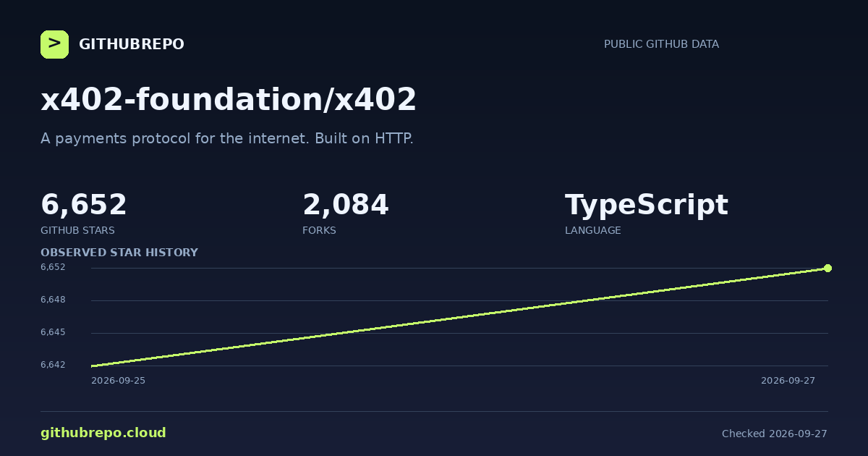The height and width of the screenshot is (456, 868).
Task: Select the 2026-09-27 date axis label
Action: tap(788, 381)
